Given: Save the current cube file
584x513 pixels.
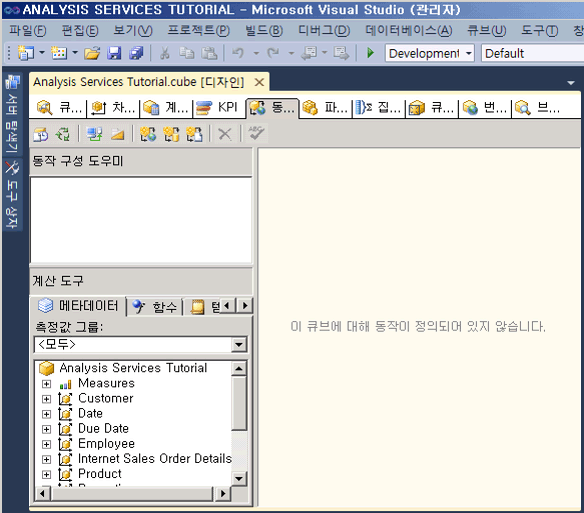Looking at the screenshot, I should [x=114, y=53].
